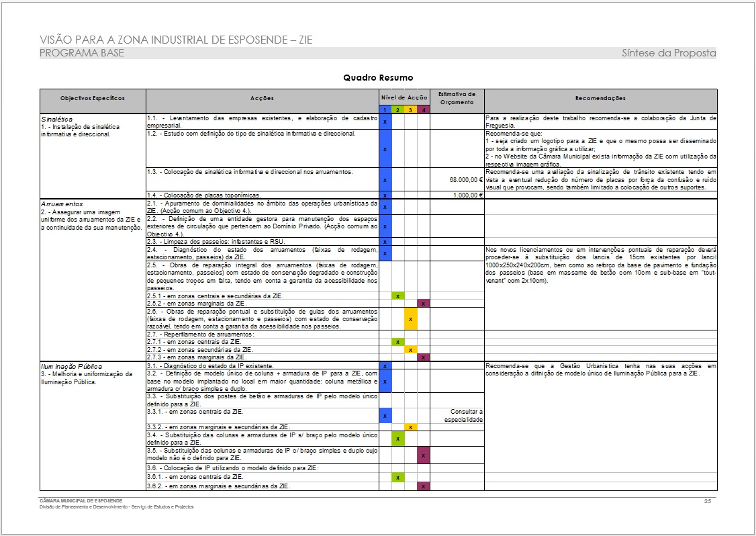Screen dimensions: 756x536
Task: Click the purple level 4 header cell
Action: (x=423, y=109)
